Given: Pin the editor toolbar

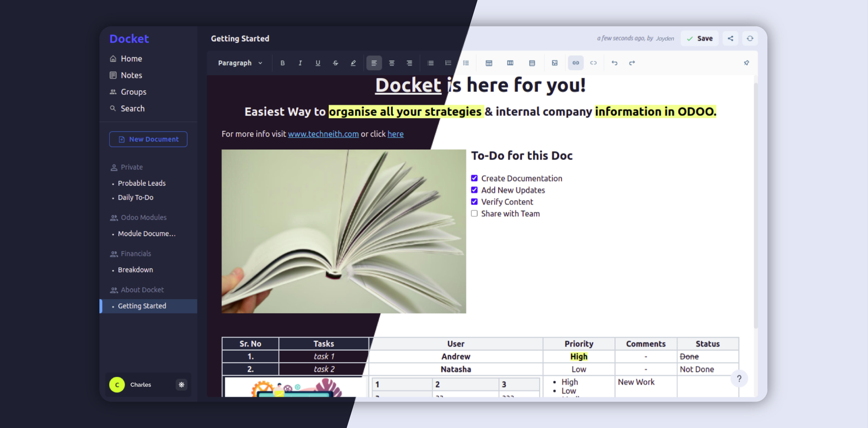Looking at the screenshot, I should (x=746, y=63).
